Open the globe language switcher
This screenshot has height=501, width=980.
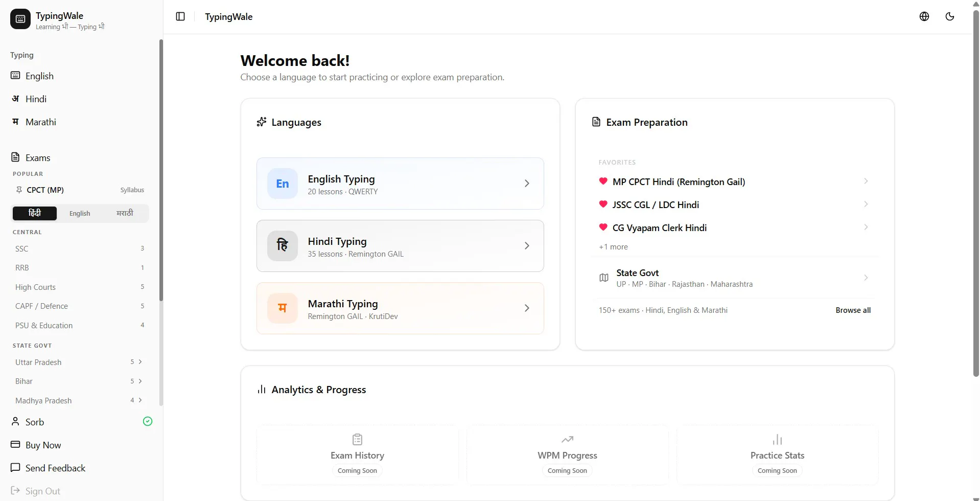(x=924, y=16)
